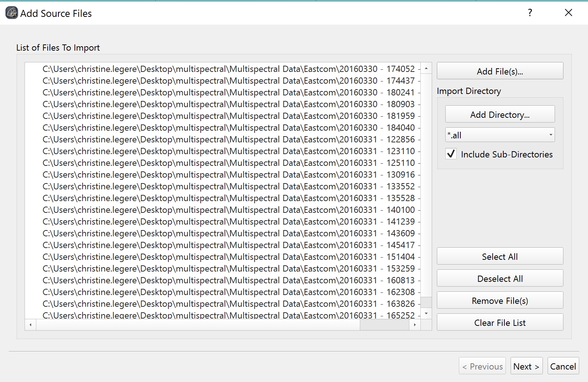Select file row 20160331 - 162308
The image size is (588, 382).
click(x=223, y=292)
